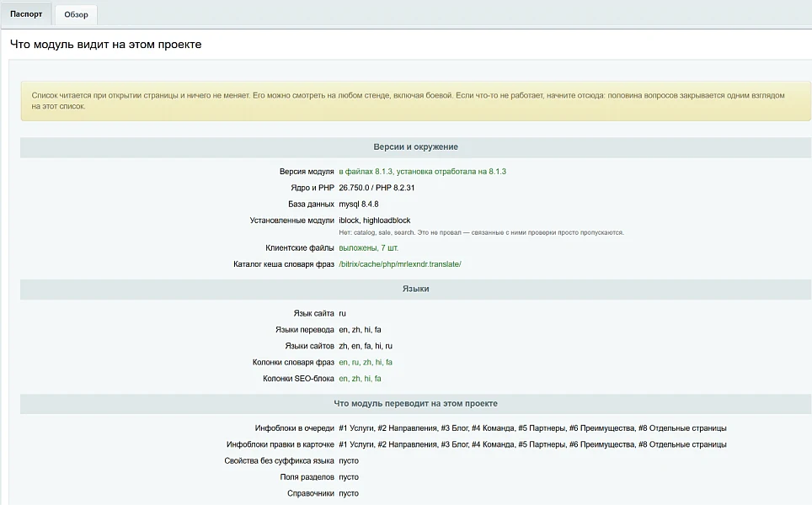Click the Колонки SEO-блока label
Viewport: 812px width, 505px height.
pos(298,379)
